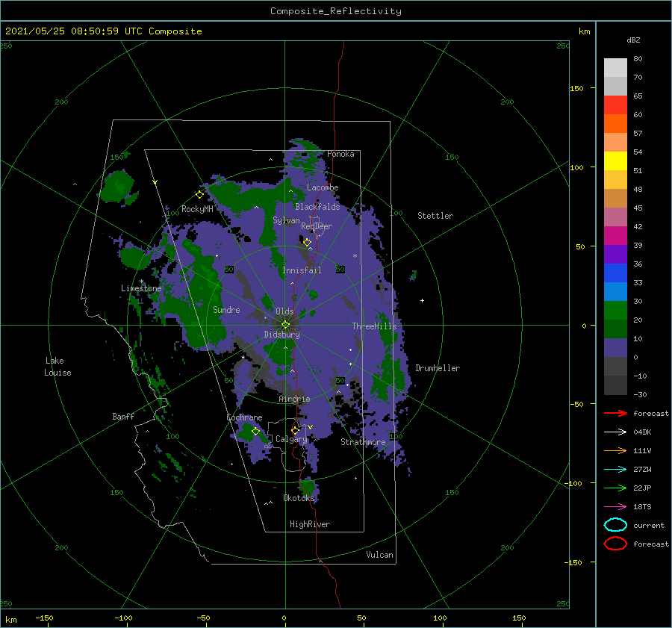Click the Airdrie city label
The height and width of the screenshot is (628, 672).
(x=294, y=399)
